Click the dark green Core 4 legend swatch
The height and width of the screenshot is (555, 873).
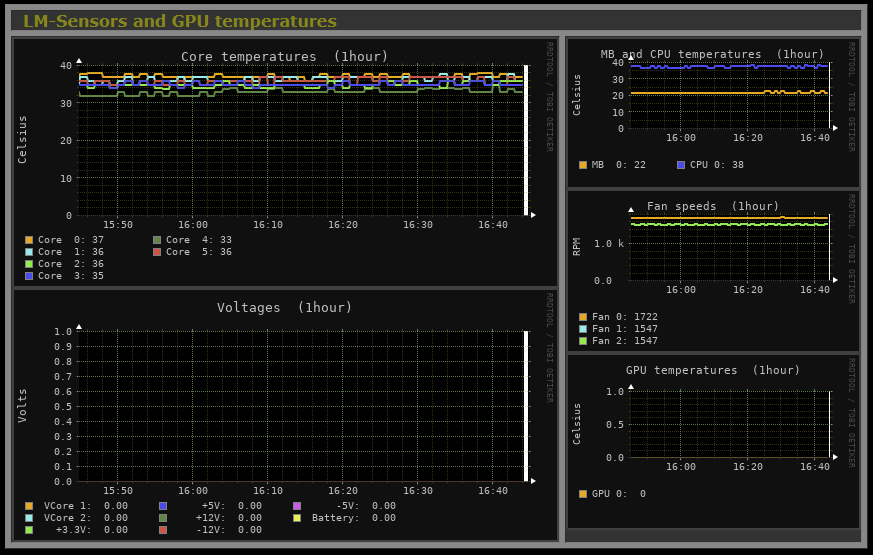pyautogui.click(x=157, y=240)
